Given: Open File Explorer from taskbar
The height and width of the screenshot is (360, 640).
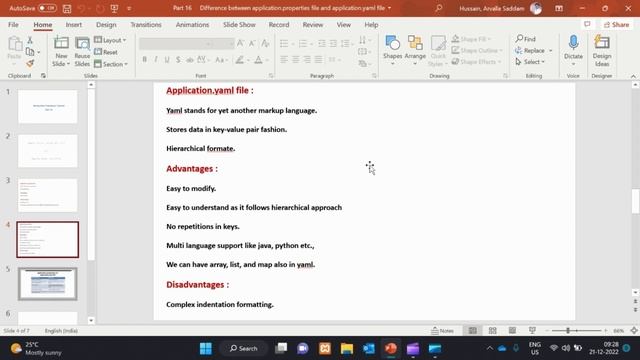Looking at the screenshot, I should [347, 349].
